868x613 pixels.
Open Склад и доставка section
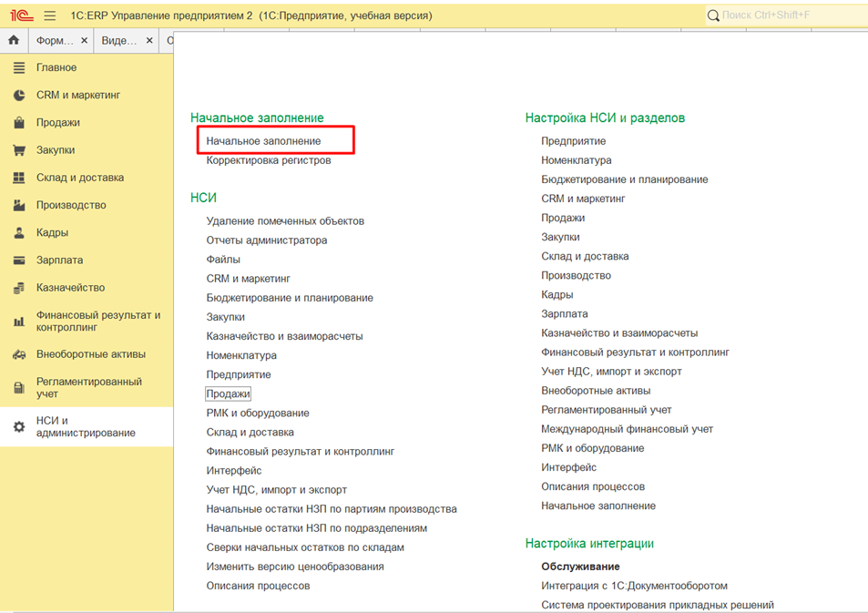click(80, 178)
